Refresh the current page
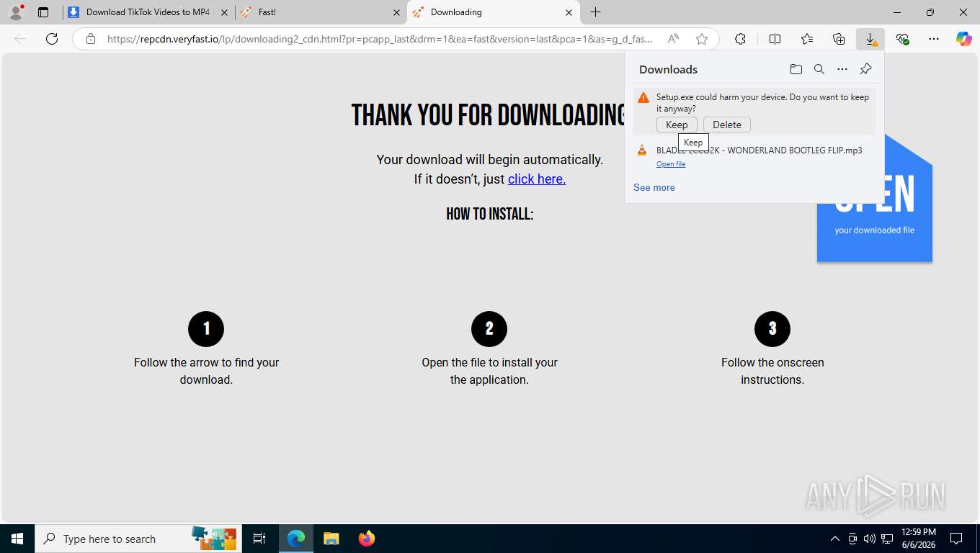 point(52,39)
